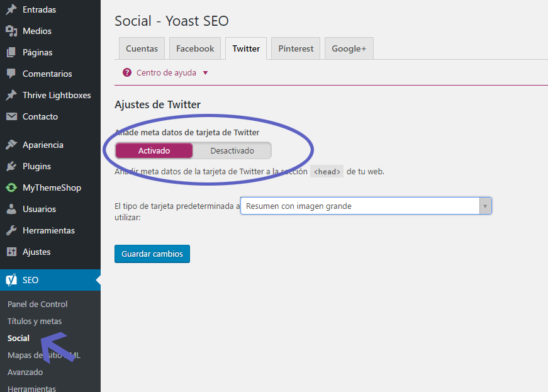The height and width of the screenshot is (392, 548).
Task: Expand the Centro de ayuda panel
Action: (165, 72)
